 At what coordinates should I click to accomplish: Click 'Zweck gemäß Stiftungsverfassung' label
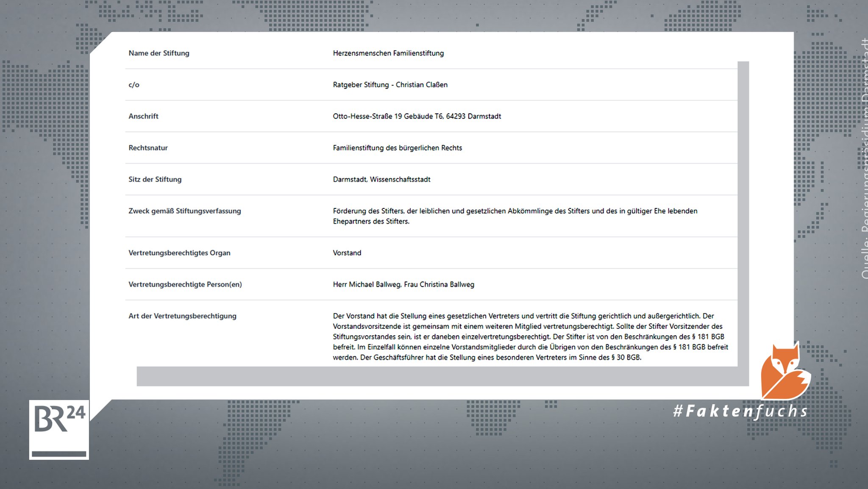(184, 211)
